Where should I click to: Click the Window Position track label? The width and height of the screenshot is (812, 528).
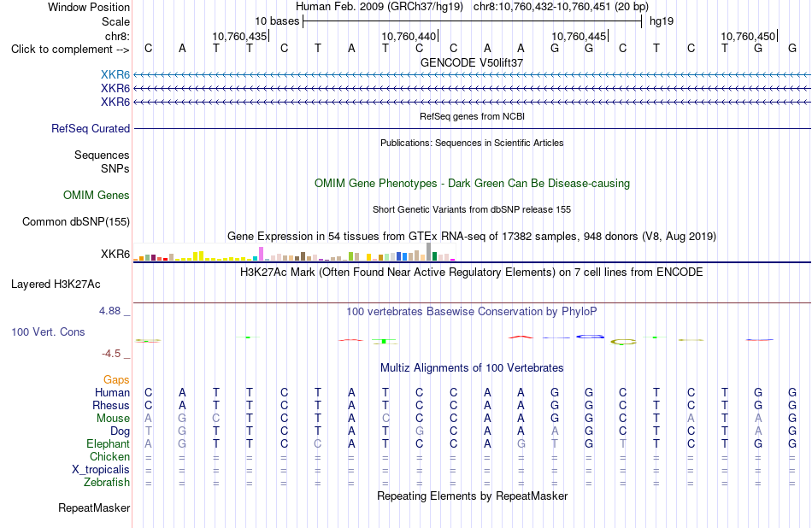coord(89,7)
